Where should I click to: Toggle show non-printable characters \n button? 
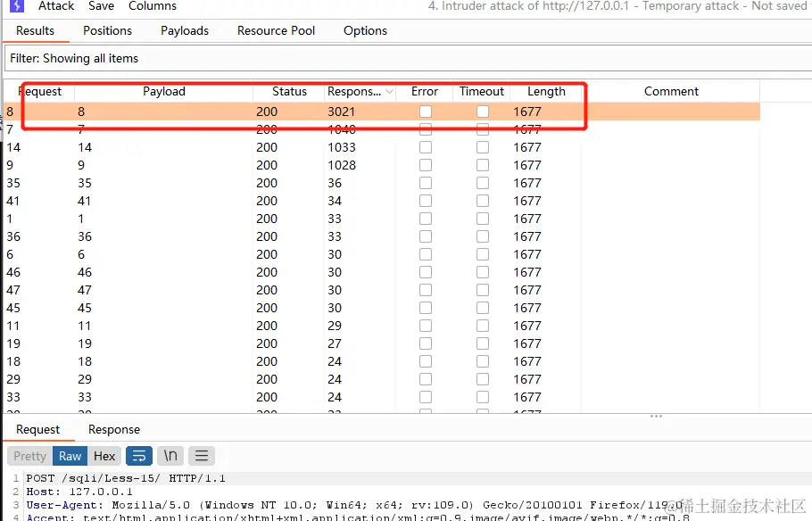170,456
